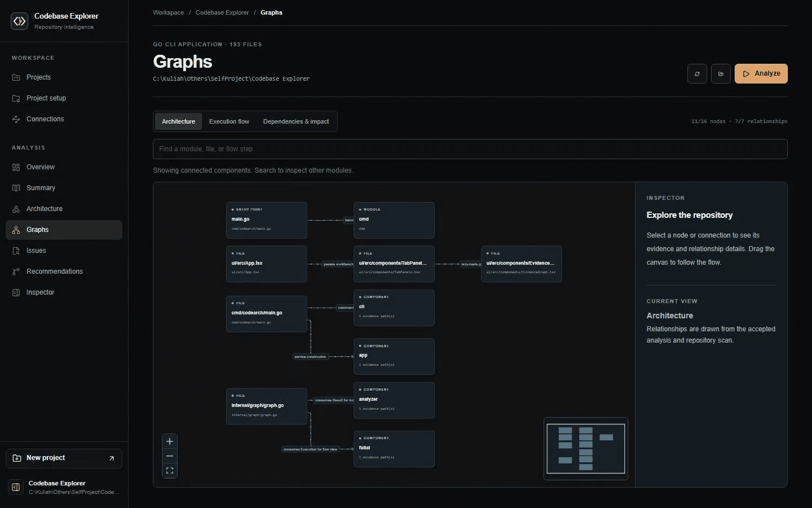
Task: Select the EvidenceGraph components file node
Action: (522, 264)
